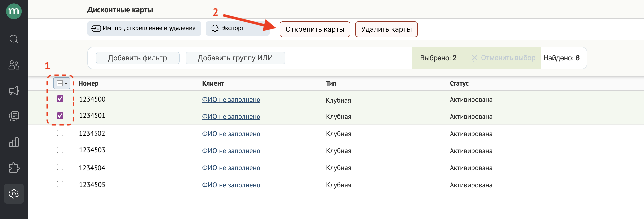Image resolution: width=644 pixels, height=219 pixels.
Task: Click "Добавить фильтр" button
Action: [x=137, y=58]
